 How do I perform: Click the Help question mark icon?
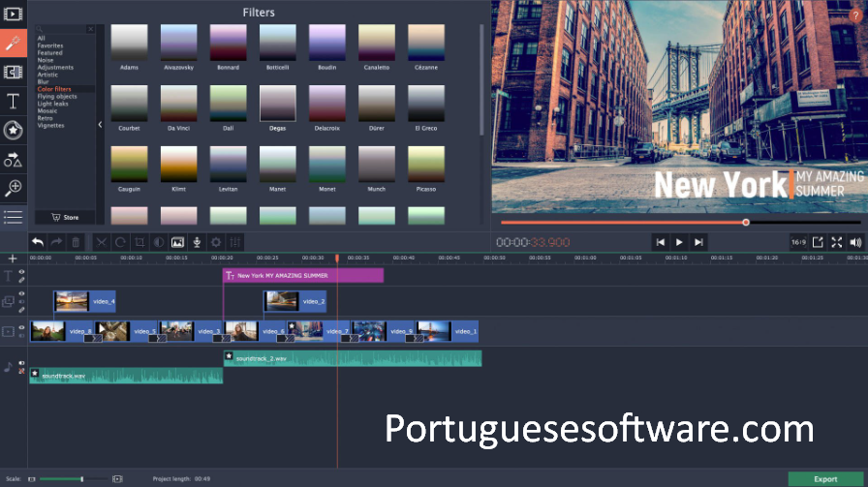[855, 15]
